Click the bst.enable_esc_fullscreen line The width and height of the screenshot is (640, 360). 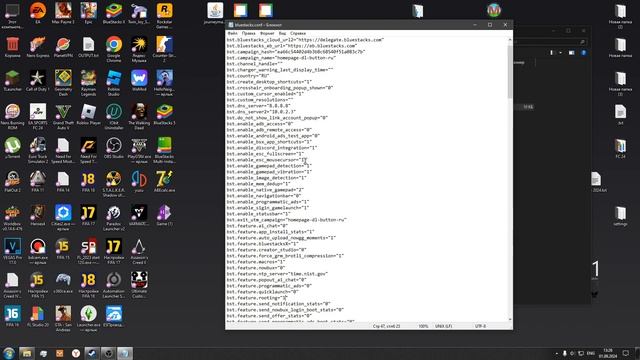tap(266, 154)
